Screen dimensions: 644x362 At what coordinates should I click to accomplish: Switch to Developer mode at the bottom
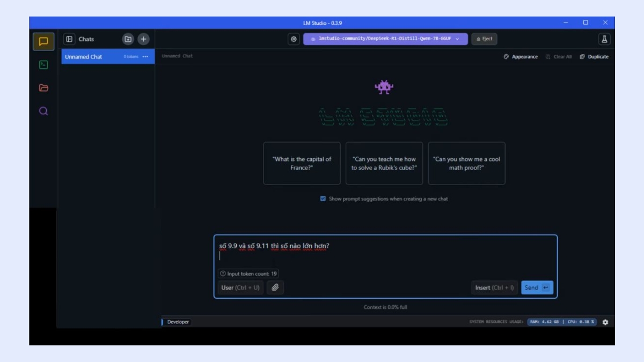point(177,322)
